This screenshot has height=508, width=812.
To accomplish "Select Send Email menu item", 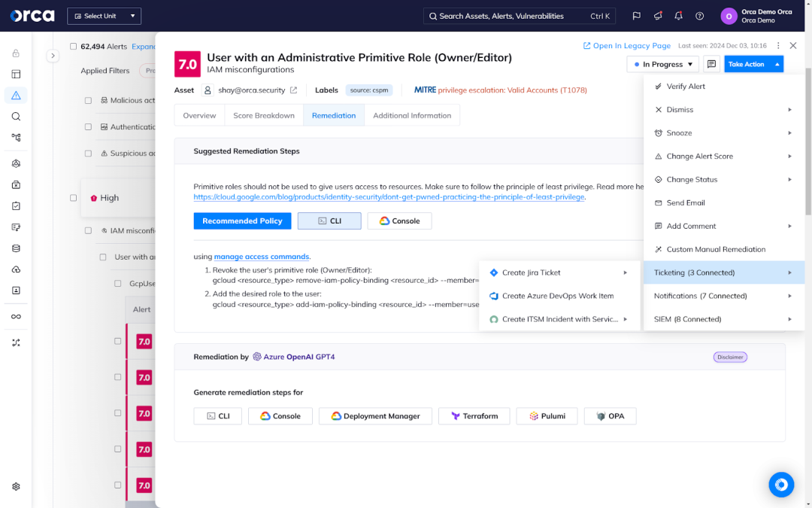I will click(724, 203).
